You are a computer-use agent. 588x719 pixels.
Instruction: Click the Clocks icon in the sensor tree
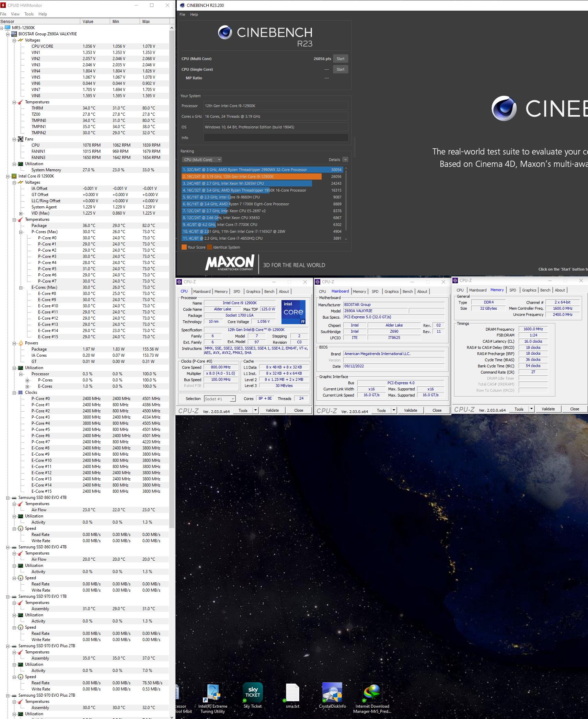point(21,392)
